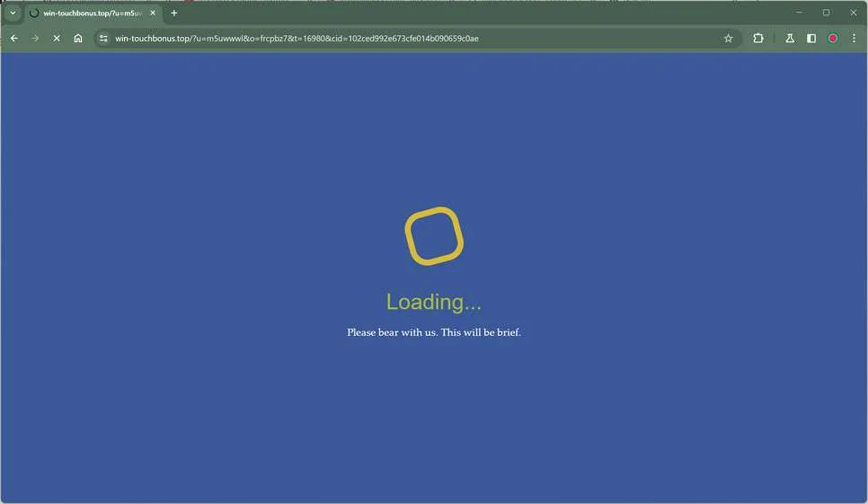
Task: Toggle the browser side panel
Action: (x=811, y=38)
